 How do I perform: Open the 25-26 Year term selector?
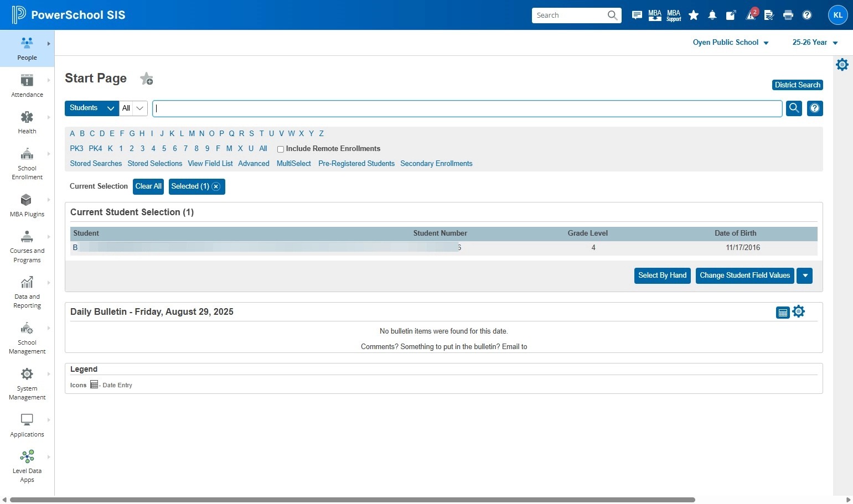click(815, 42)
